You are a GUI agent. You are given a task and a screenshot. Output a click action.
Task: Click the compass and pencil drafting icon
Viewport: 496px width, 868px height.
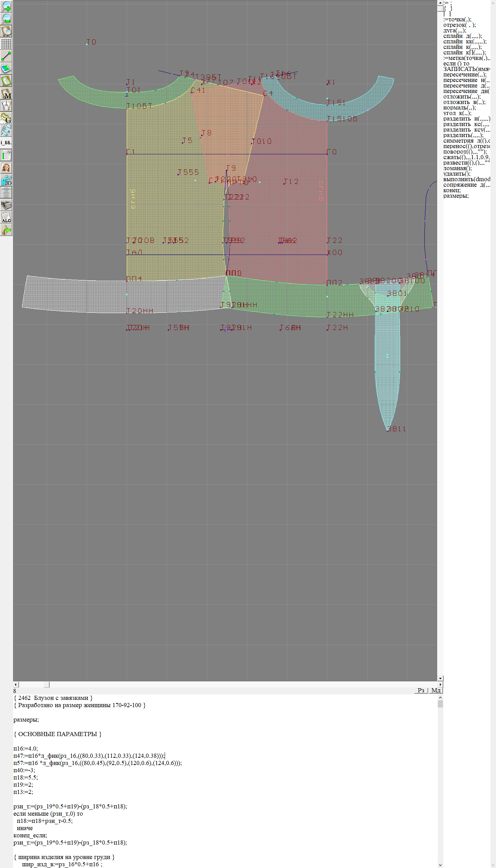coord(6,106)
